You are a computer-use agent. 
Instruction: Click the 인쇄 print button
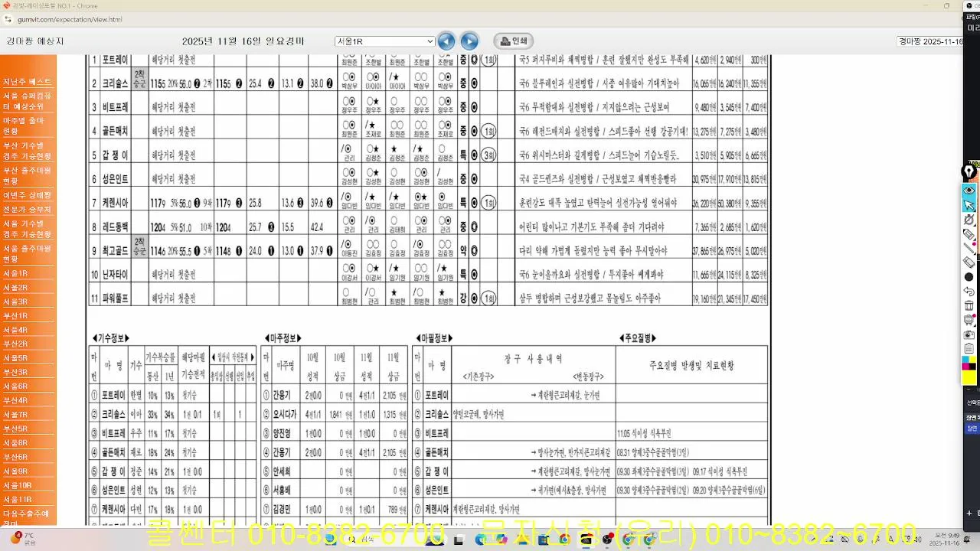click(x=513, y=41)
